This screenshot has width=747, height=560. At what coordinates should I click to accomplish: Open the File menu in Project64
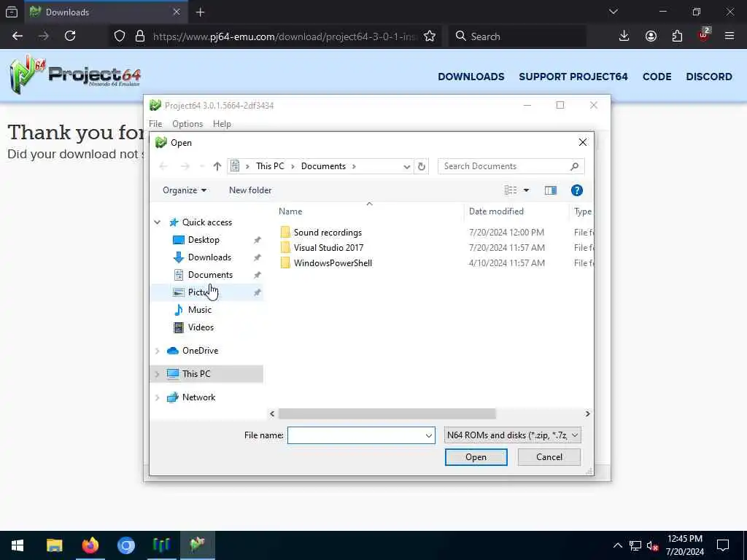click(x=155, y=124)
